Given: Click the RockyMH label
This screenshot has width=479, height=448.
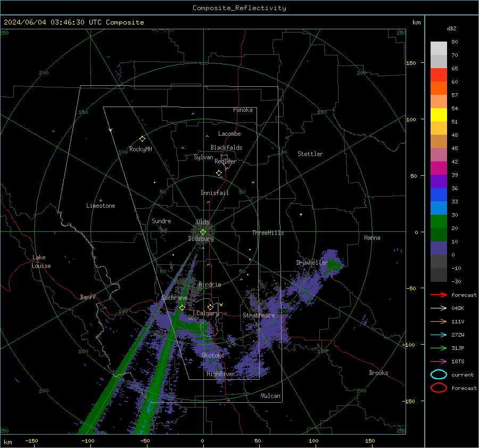Looking at the screenshot, I should click(x=141, y=149).
